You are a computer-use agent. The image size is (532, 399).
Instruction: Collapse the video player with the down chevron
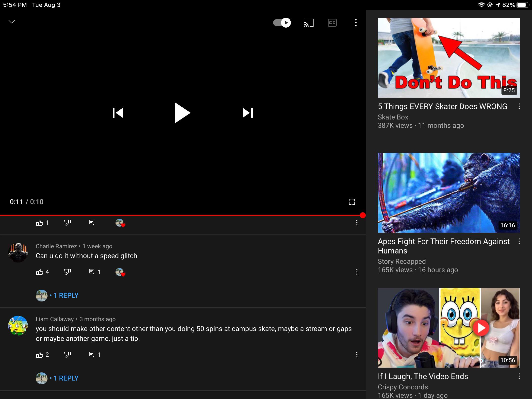(x=11, y=22)
